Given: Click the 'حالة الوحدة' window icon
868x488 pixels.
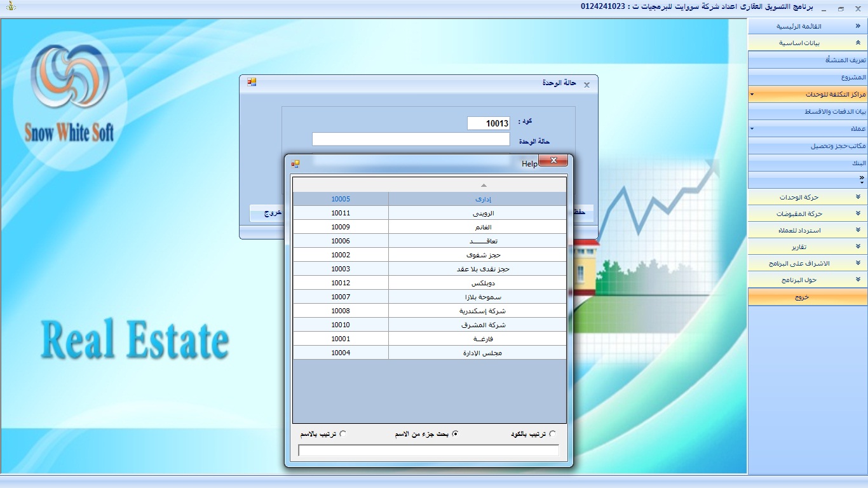Looking at the screenshot, I should 252,82.
